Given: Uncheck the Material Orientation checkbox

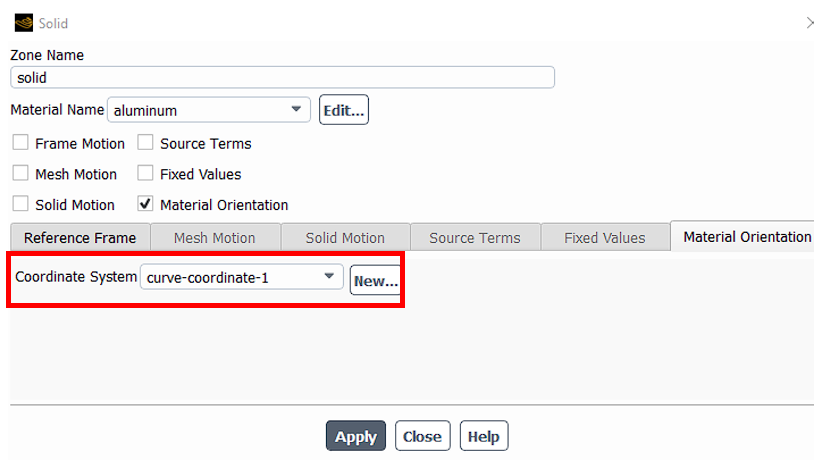Looking at the screenshot, I should point(146,204).
